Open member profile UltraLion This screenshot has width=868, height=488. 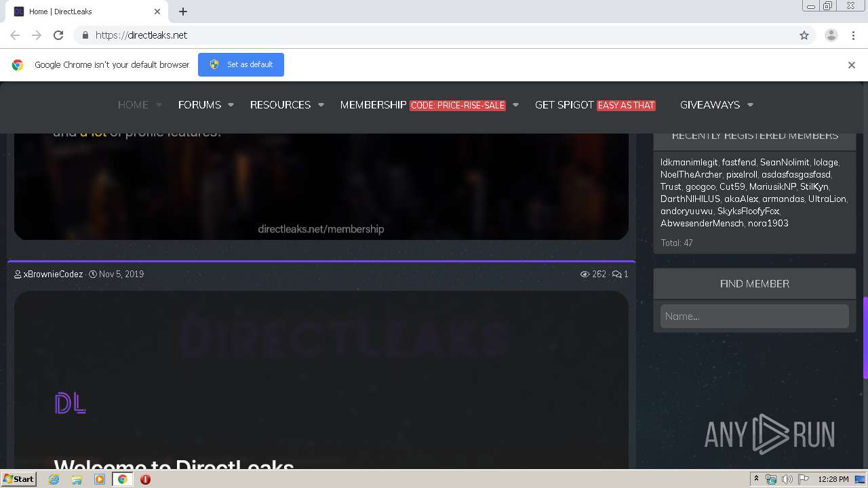coord(827,199)
